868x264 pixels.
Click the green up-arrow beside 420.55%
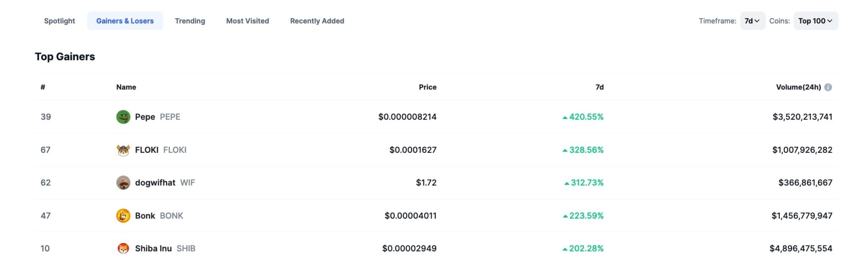tap(565, 117)
